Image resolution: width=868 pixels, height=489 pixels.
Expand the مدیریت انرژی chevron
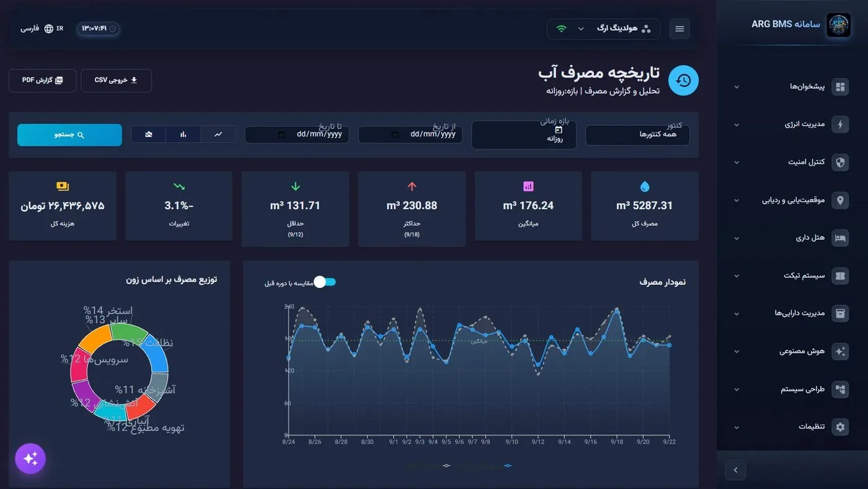(x=737, y=125)
